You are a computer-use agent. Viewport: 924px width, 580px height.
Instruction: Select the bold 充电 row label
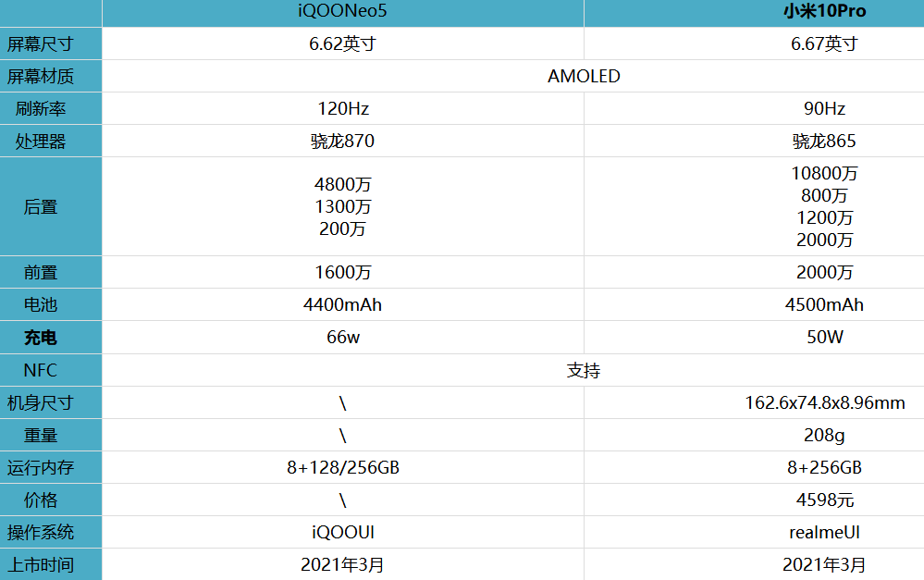pos(40,337)
